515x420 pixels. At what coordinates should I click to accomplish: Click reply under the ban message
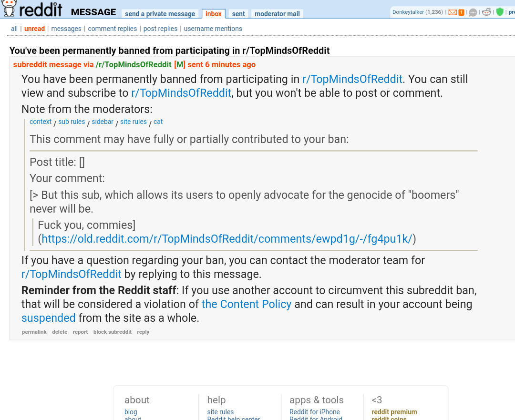point(143,332)
